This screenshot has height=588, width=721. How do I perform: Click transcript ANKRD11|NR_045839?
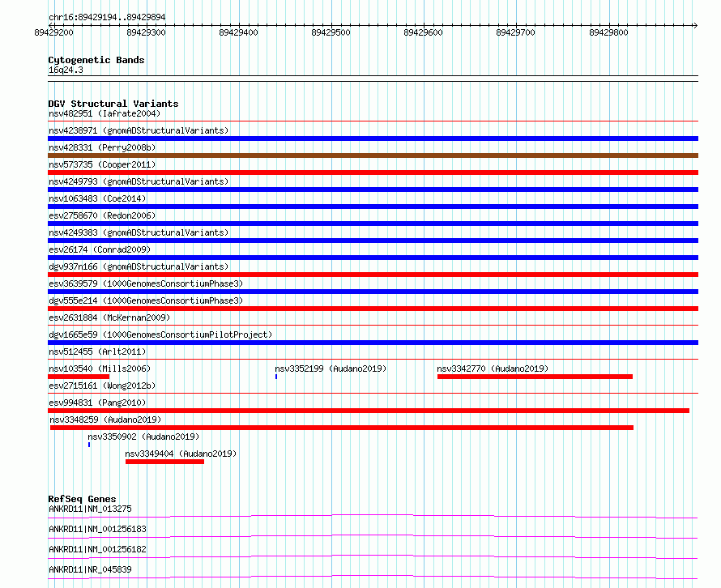click(x=90, y=569)
